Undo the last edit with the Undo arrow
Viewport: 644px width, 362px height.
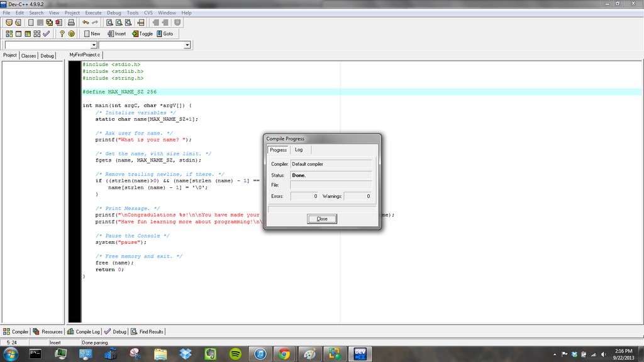[x=86, y=22]
